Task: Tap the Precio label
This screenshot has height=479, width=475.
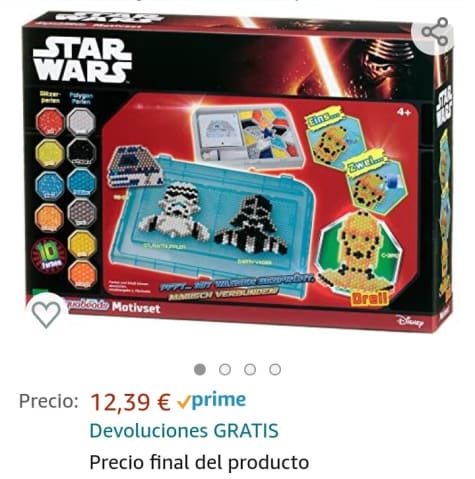Action: pyautogui.click(x=49, y=401)
